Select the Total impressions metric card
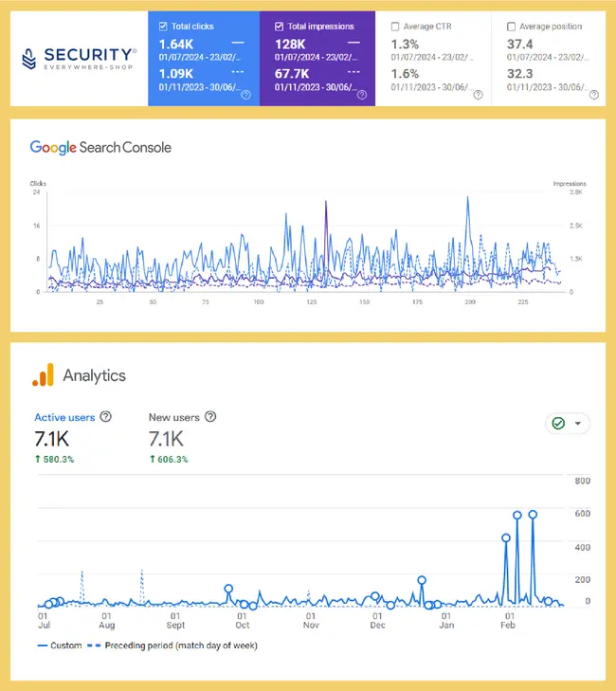The image size is (616, 691). coord(317,59)
